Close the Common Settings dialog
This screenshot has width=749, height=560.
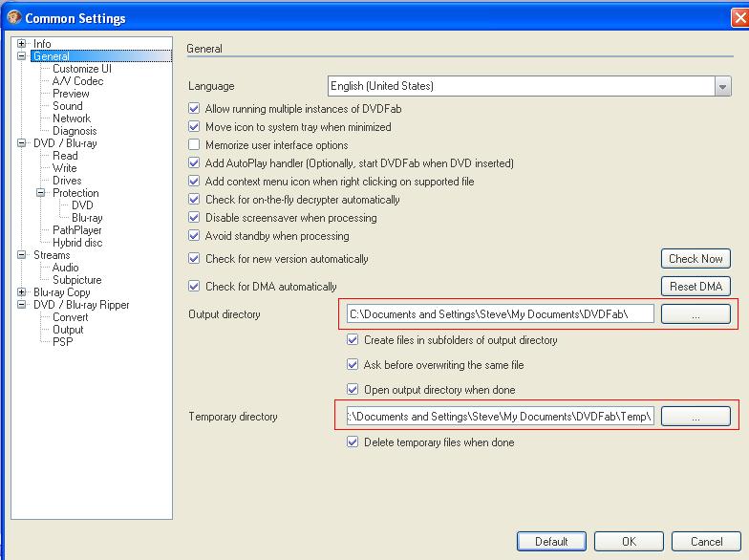coord(739,18)
